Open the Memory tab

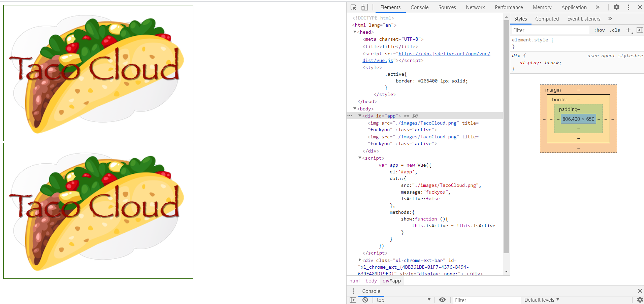[542, 7]
